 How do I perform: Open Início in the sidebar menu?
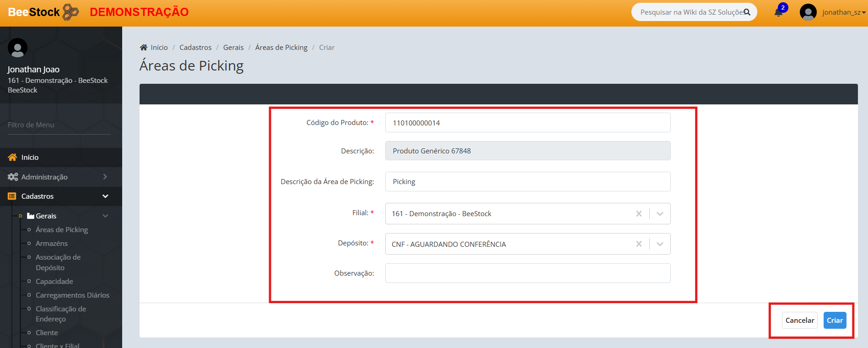click(x=30, y=158)
